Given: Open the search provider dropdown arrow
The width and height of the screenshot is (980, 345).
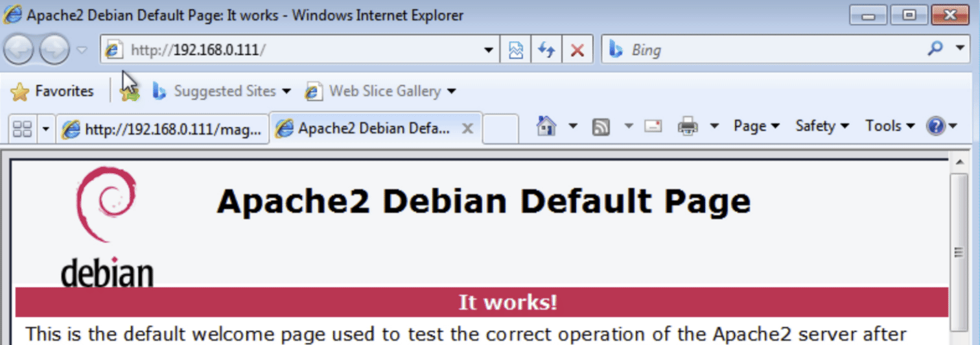Looking at the screenshot, I should 960,49.
